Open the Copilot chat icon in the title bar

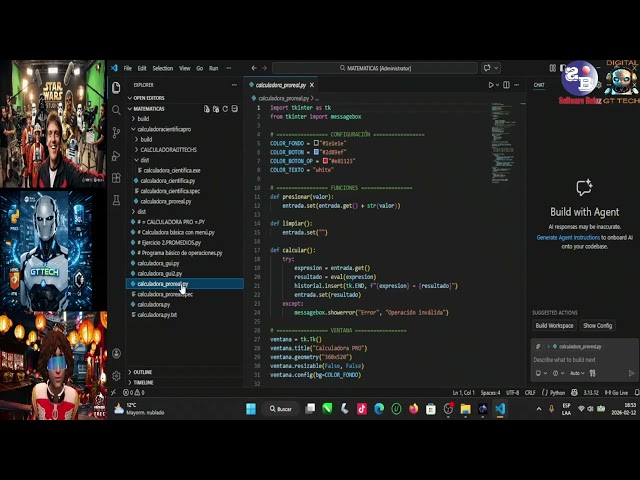pos(487,68)
